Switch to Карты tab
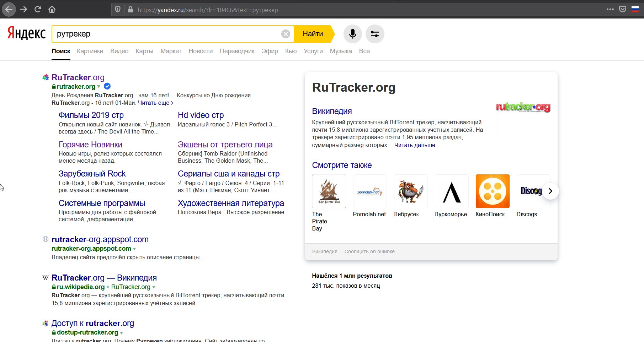Image resolution: width=644 pixels, height=342 pixels. tap(144, 51)
